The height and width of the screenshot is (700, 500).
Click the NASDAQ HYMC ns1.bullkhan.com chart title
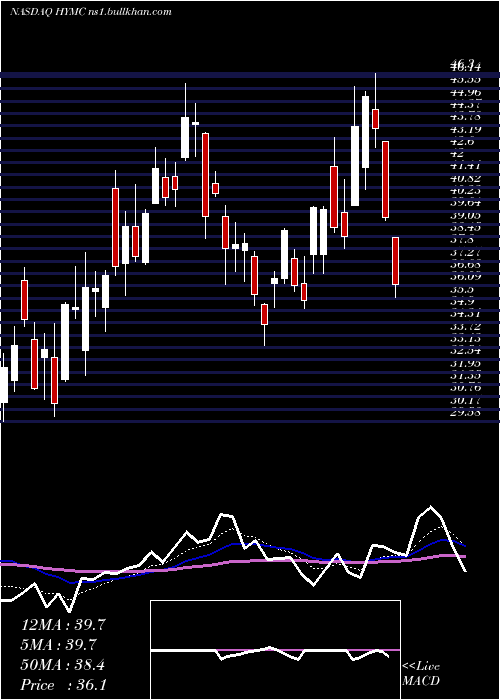pos(91,12)
